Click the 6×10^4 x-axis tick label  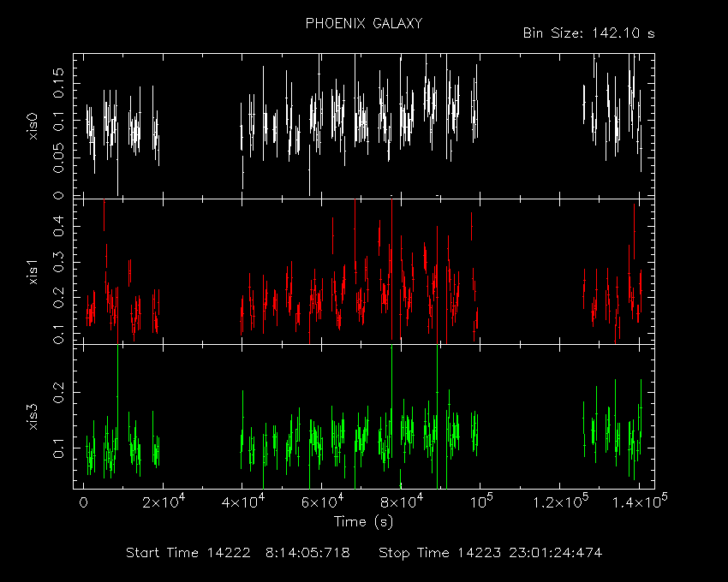[323, 502]
